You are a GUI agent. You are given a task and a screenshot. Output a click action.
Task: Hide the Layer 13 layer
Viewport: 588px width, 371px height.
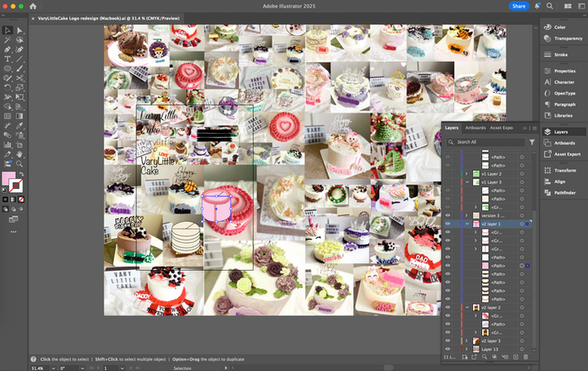coord(448,349)
